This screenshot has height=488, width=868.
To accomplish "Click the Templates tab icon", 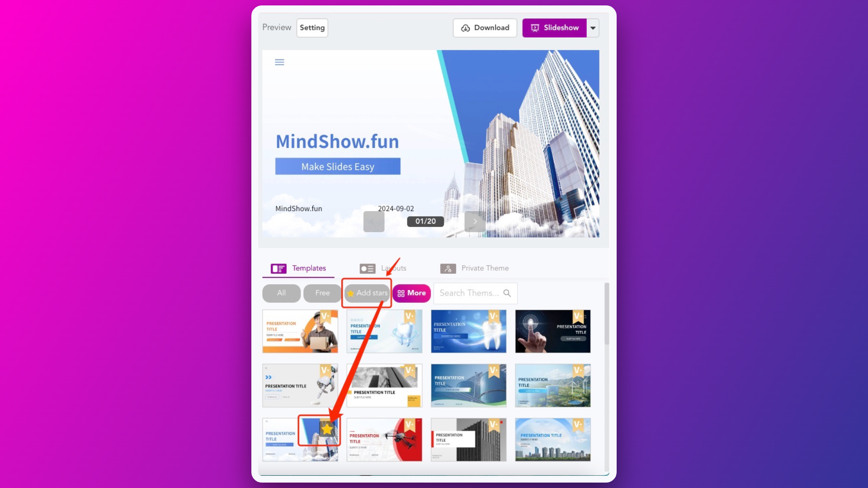I will point(278,267).
